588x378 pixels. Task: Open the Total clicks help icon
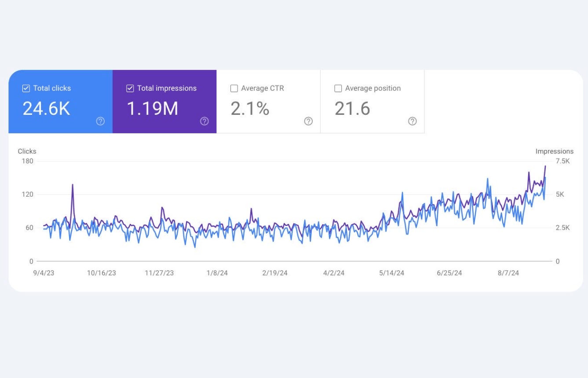[x=100, y=121]
